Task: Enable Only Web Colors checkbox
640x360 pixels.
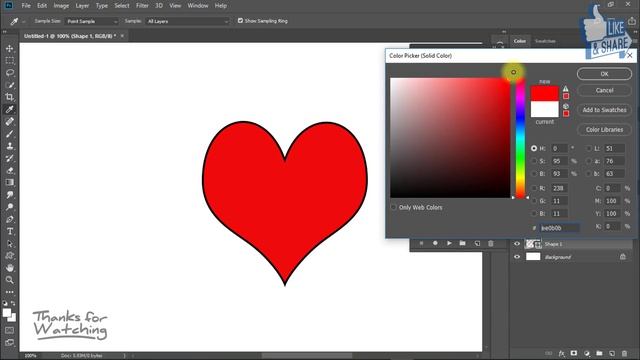Action: point(393,207)
